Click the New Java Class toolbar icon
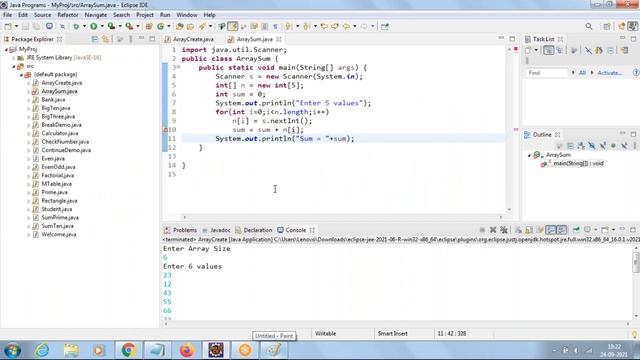The image size is (640, 360). point(161,27)
